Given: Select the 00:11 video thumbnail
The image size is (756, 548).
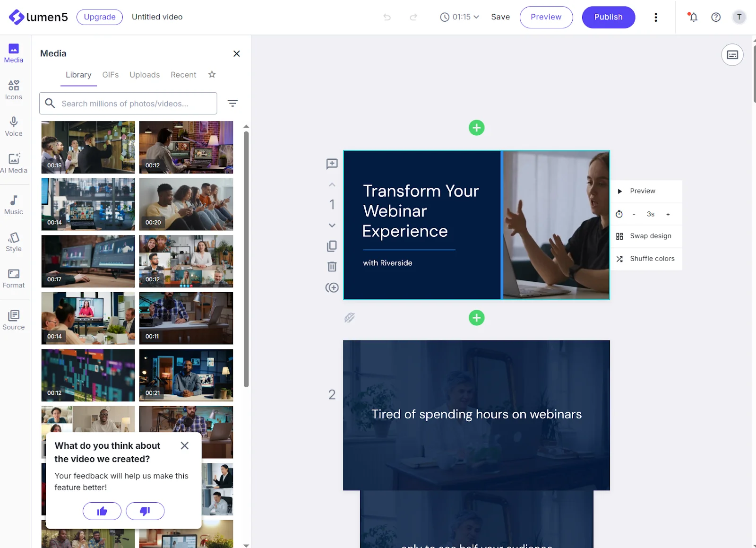Looking at the screenshot, I should [x=186, y=318].
